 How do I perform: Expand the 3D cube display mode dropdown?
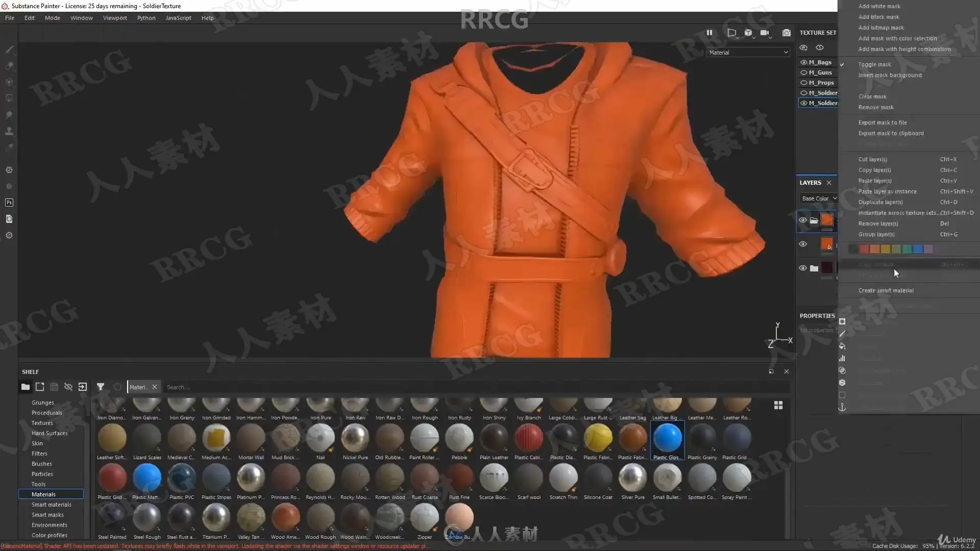[749, 33]
